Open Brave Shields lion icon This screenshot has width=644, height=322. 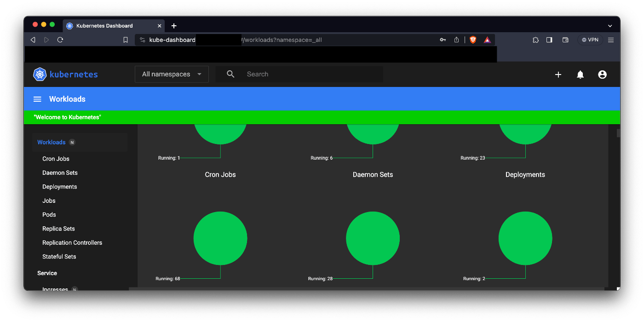tap(473, 40)
